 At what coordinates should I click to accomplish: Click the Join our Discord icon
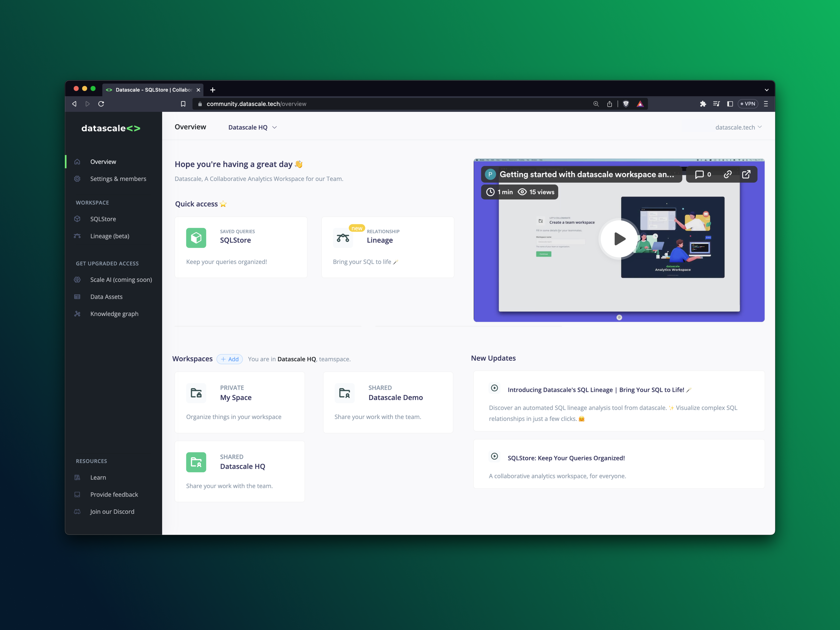click(x=77, y=512)
